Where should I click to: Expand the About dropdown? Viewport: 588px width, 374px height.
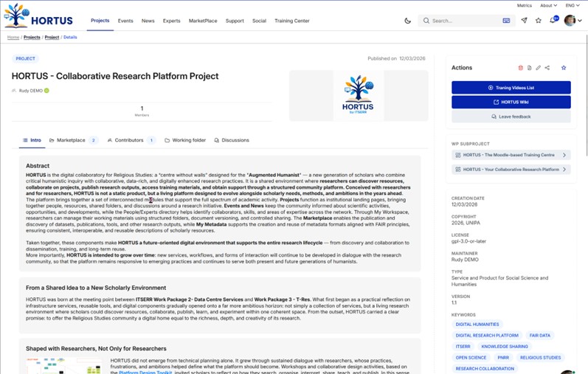(x=548, y=6)
